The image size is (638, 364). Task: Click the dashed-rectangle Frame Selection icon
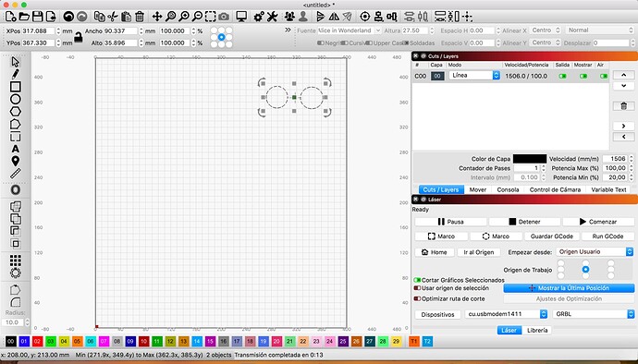pyautogui.click(x=211, y=17)
